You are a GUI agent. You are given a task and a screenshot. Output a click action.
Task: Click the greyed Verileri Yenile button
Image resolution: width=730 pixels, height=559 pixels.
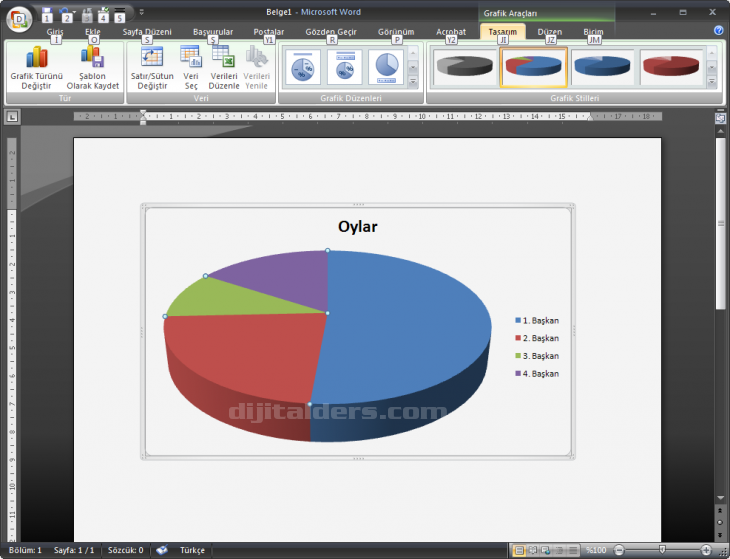click(256, 67)
